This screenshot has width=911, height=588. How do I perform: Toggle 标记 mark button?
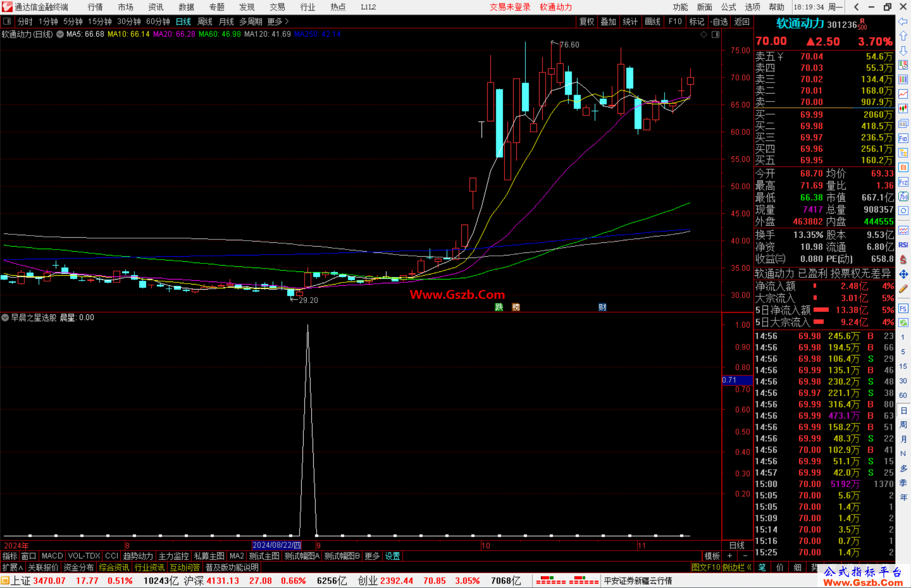click(x=697, y=21)
